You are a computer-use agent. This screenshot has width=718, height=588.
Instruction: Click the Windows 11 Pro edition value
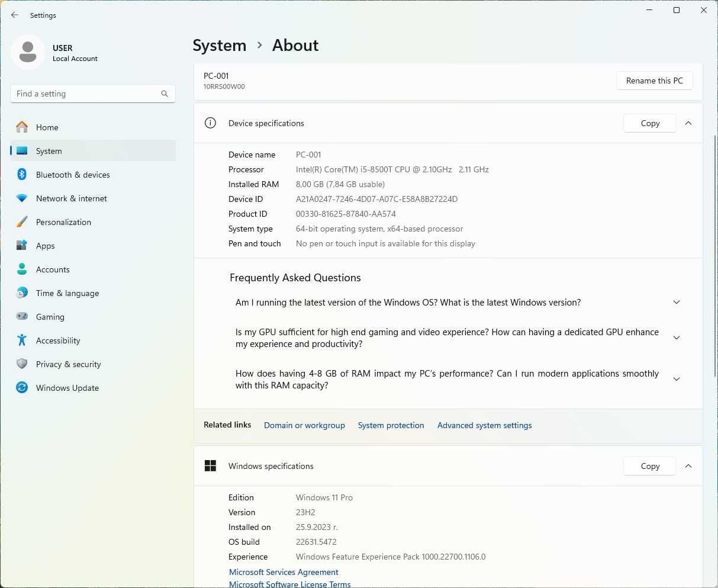click(x=324, y=497)
